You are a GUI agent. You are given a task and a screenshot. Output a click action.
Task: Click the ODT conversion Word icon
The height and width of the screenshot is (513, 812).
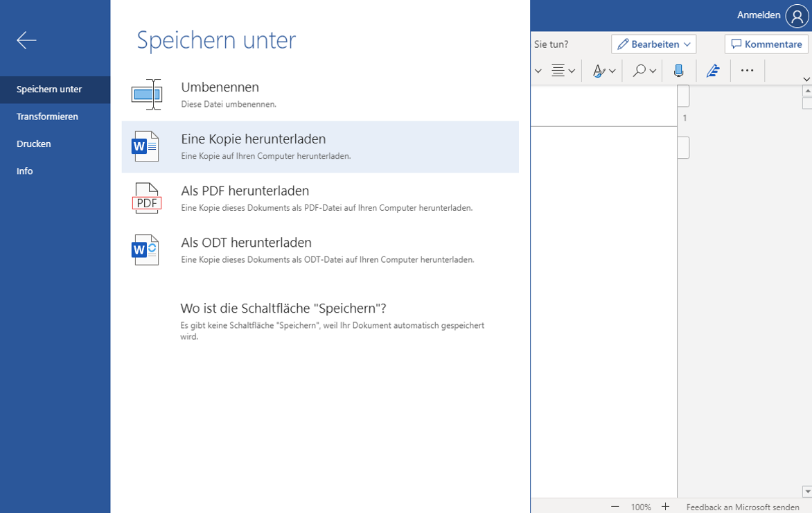[145, 250]
